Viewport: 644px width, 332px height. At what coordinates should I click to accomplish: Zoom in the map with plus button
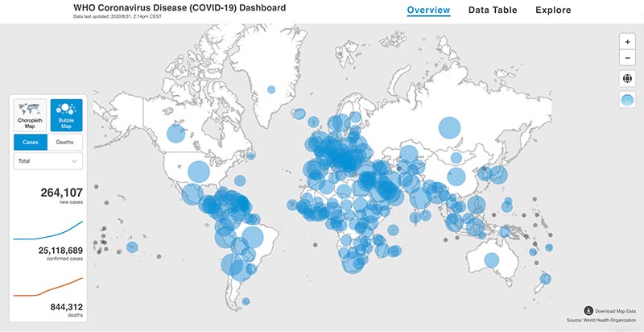627,42
